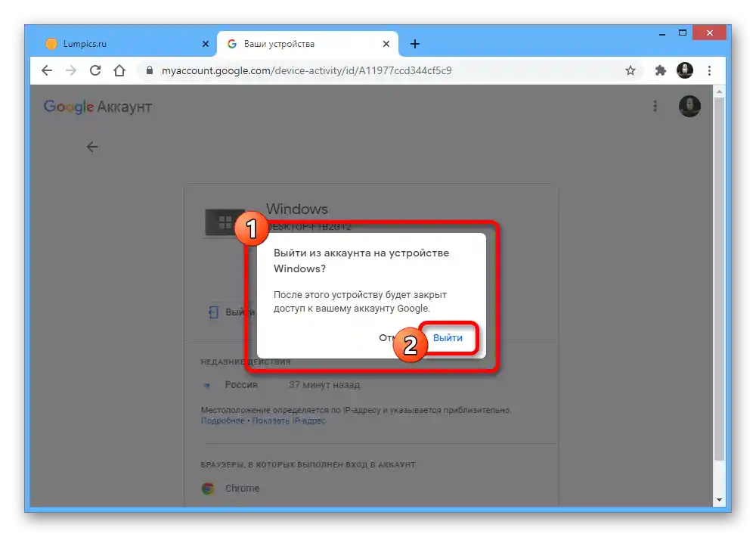756x537 pixels.
Task: Open the browser home page icon
Action: [119, 70]
